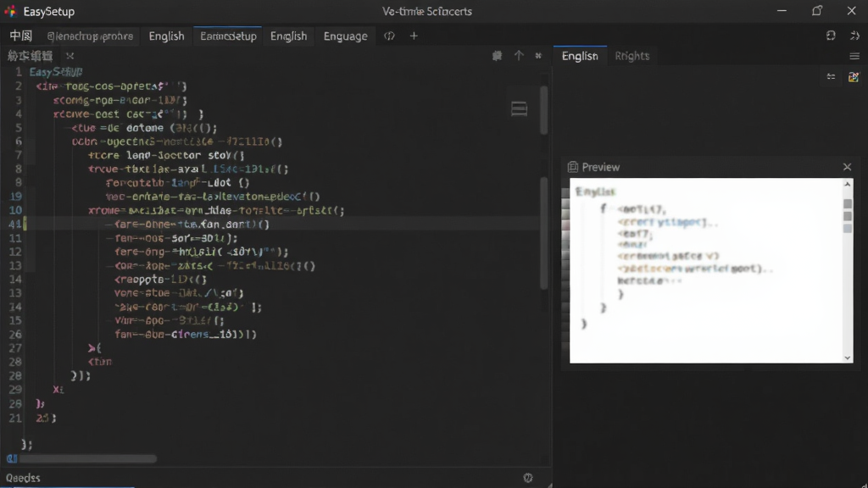Click the window title Ve-timie Scfoncerts
This screenshot has height=488, width=868.
(427, 12)
